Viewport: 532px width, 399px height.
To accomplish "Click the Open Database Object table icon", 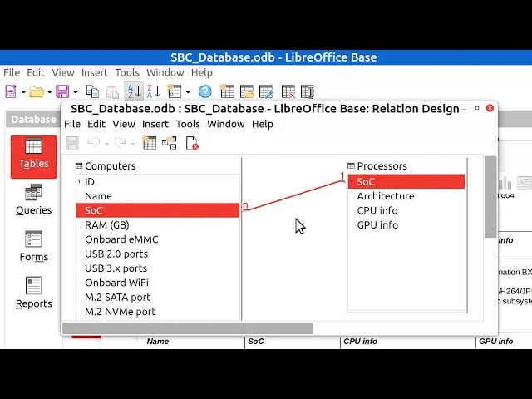I will 247,91.
